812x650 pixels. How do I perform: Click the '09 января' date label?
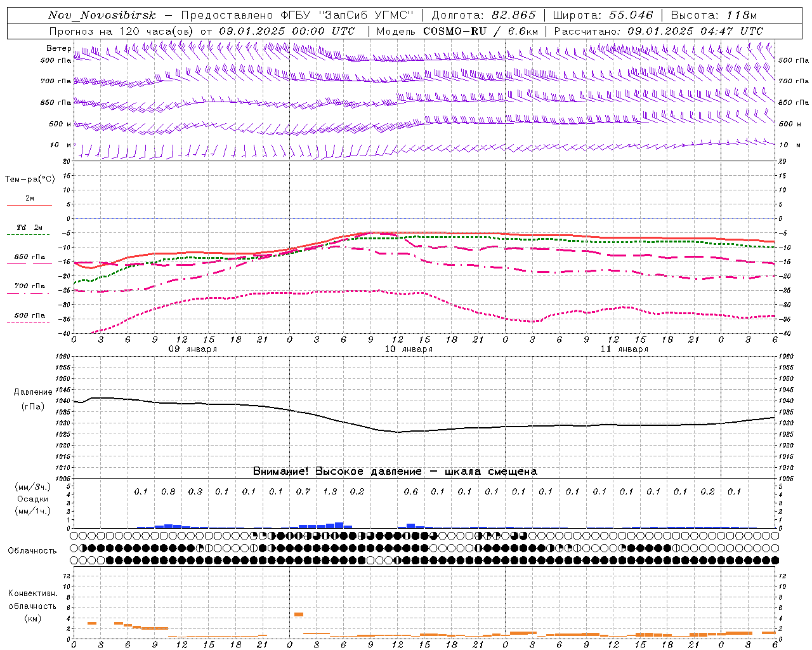[x=193, y=349]
